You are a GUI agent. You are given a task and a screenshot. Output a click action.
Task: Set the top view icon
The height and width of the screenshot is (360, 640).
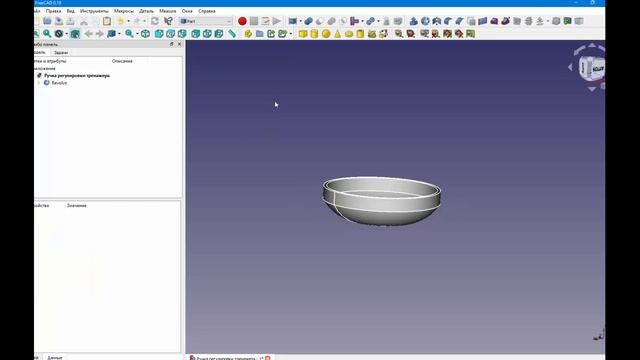171,34
